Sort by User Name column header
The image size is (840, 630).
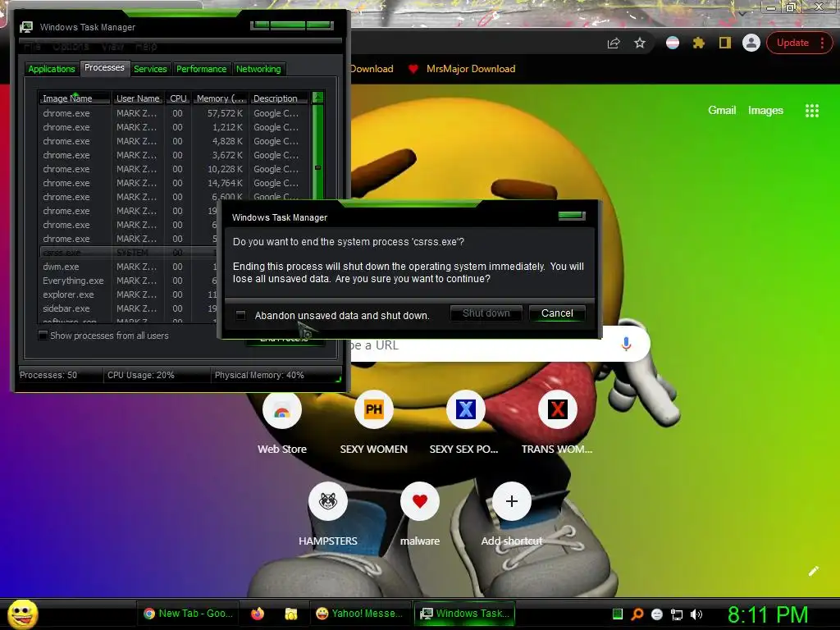pos(138,98)
